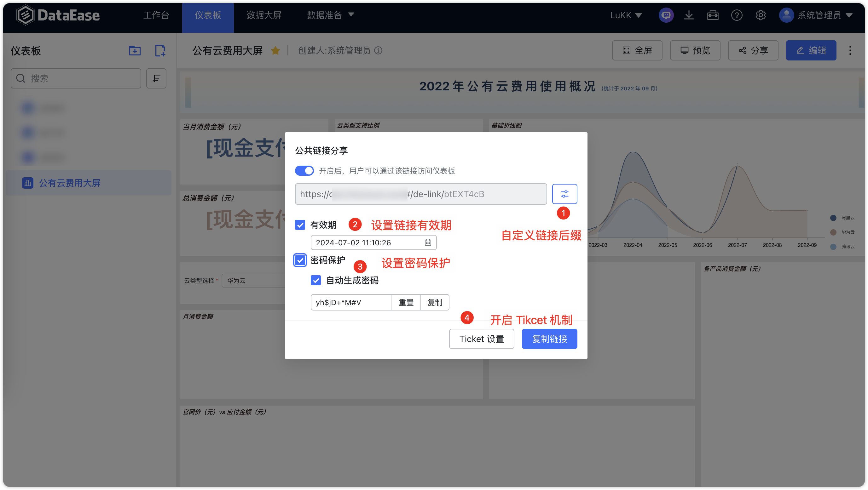This screenshot has width=868, height=490.
Task: Click the sort order icon button
Action: point(156,78)
